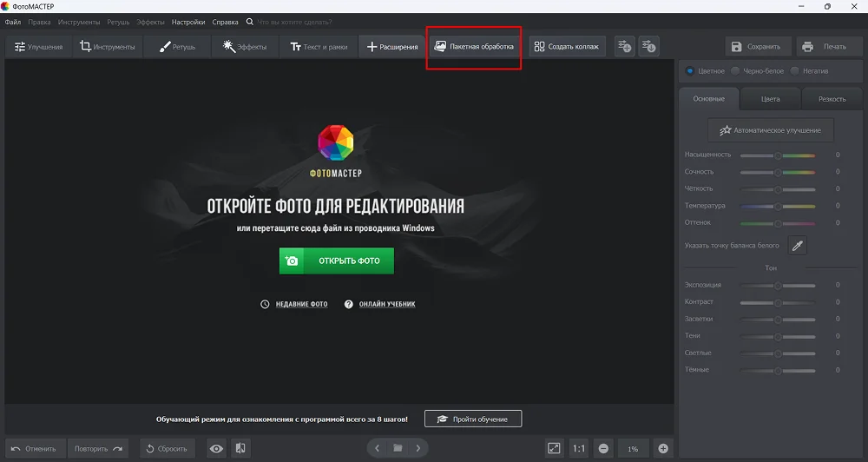Adjust the Сочность slider

pyautogui.click(x=778, y=172)
